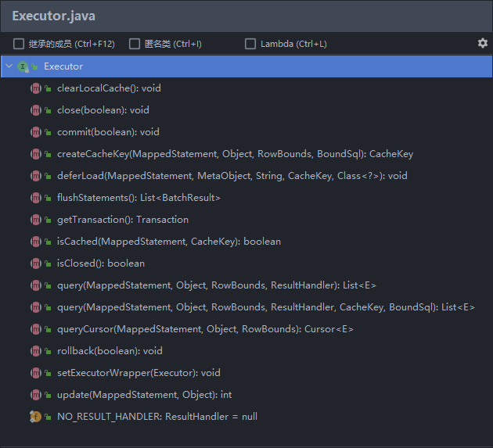Click the Executor interface icon
The width and height of the screenshot is (493, 448).
(x=23, y=66)
